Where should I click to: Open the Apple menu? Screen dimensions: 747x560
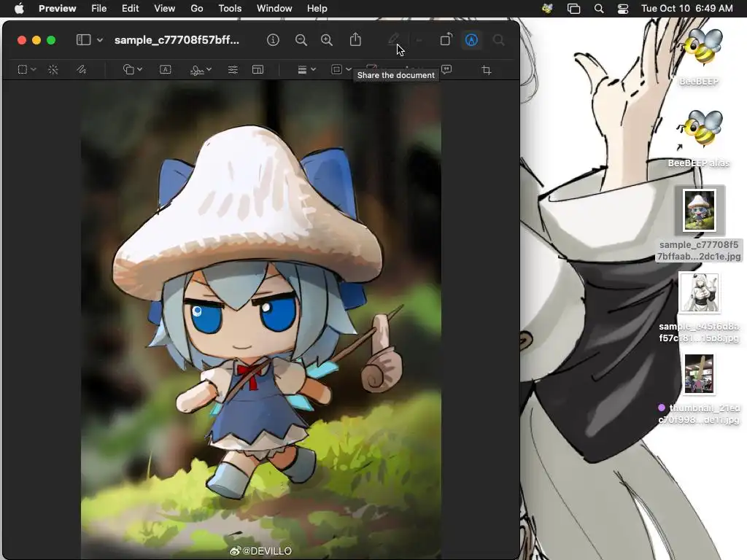click(19, 8)
